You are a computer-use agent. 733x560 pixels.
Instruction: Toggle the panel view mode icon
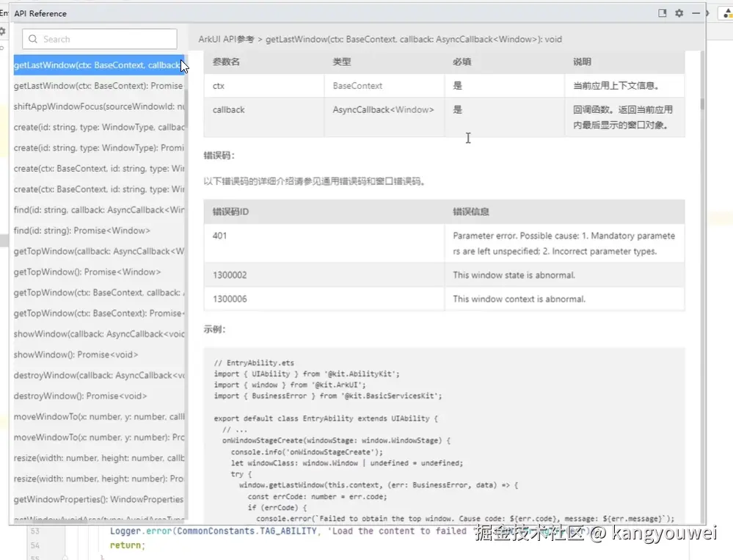click(x=663, y=13)
